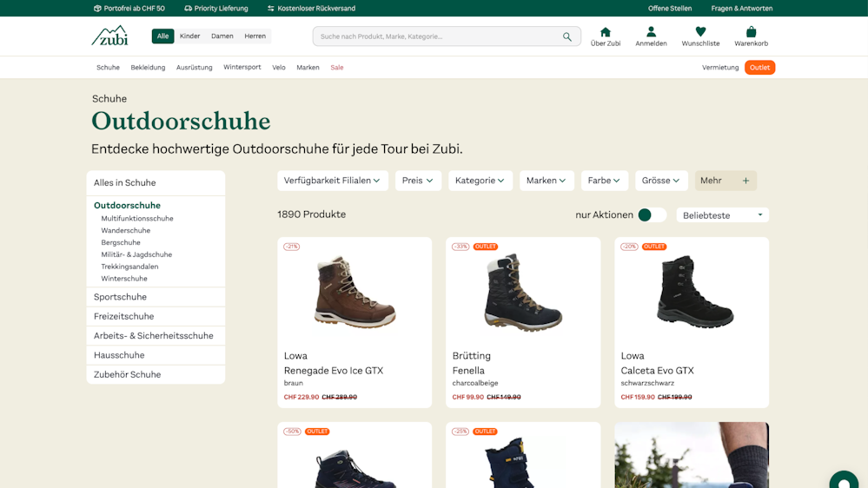Open Über Zubi house icon
The width and height of the screenshot is (868, 488).
(605, 32)
